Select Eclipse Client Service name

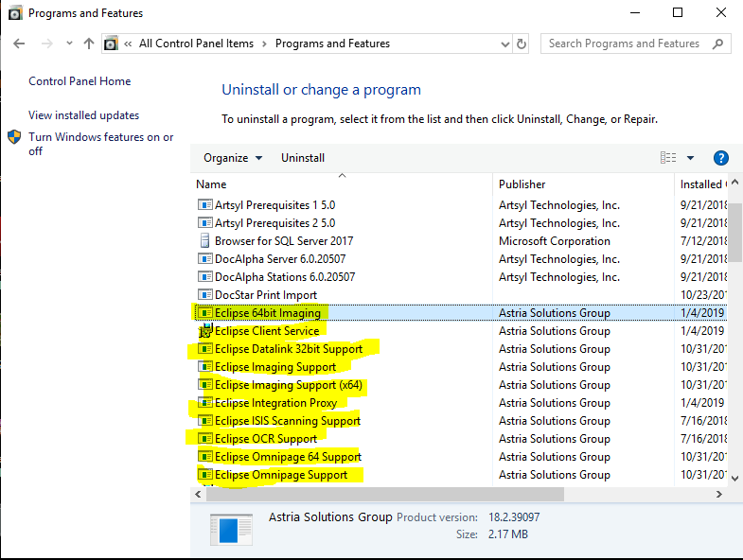coord(267,331)
